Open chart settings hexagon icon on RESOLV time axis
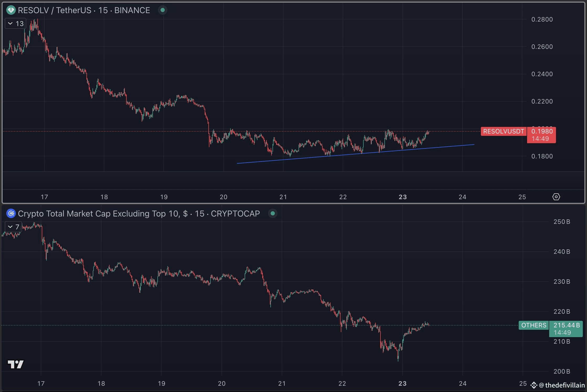Image resolution: width=587 pixels, height=392 pixels. (556, 197)
